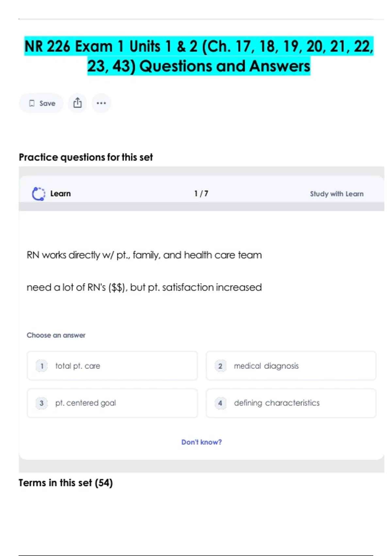
Task: Click the number 3 answer badge
Action: pyautogui.click(x=42, y=403)
